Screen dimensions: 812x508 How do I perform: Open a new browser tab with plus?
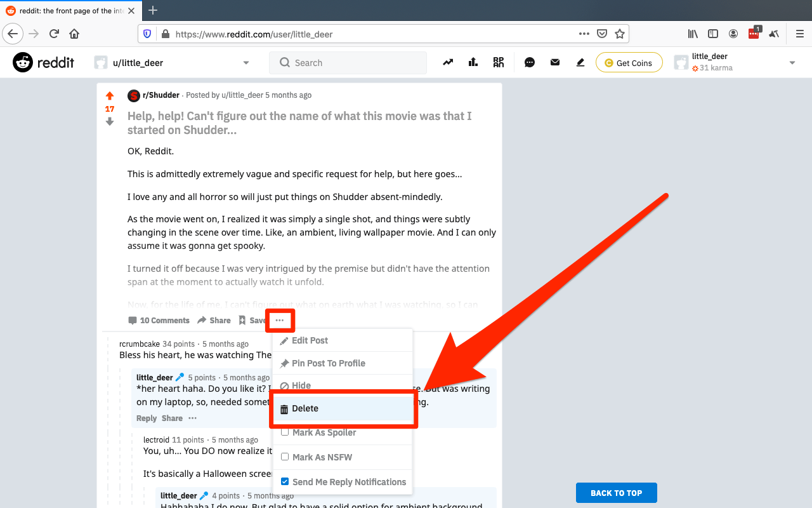point(153,10)
